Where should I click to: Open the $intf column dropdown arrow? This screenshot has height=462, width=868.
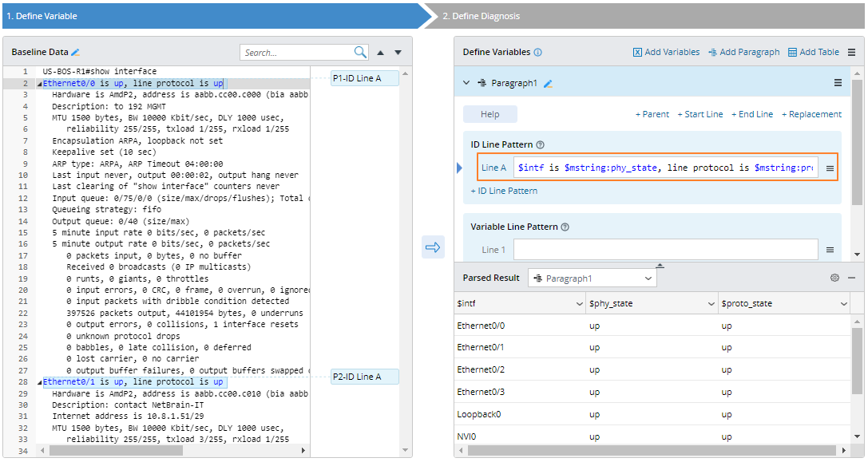coord(579,304)
